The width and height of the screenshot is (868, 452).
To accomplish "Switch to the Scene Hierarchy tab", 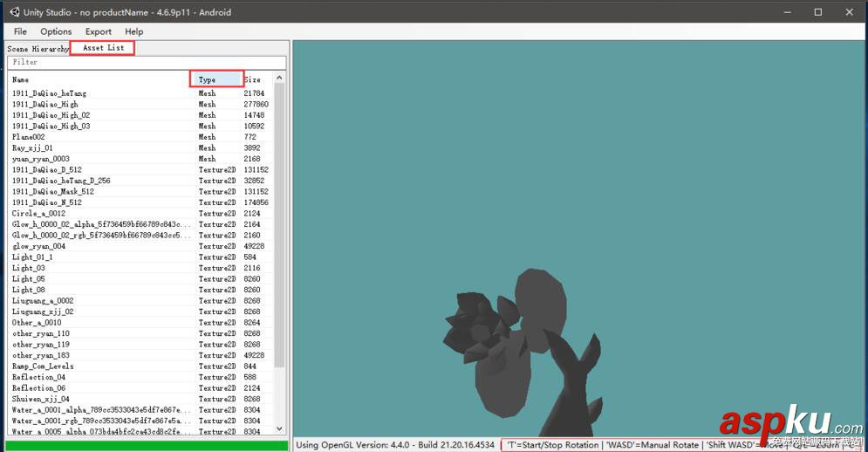I will tap(38, 49).
